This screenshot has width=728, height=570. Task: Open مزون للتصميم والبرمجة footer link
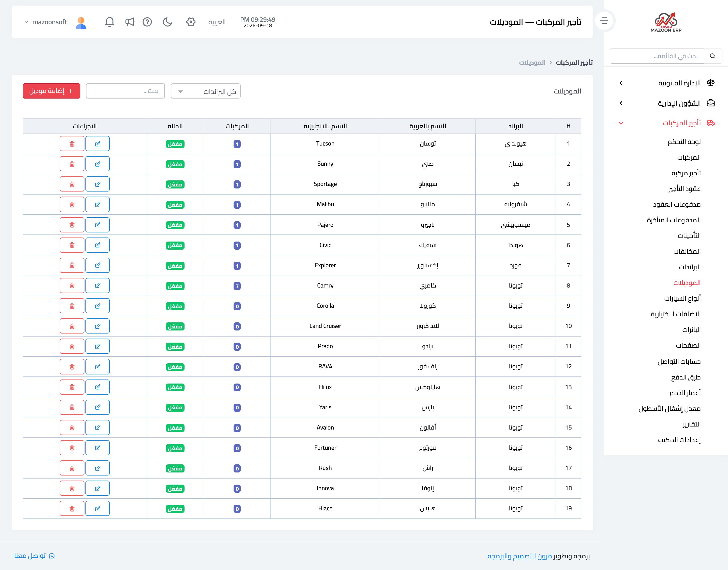point(520,556)
